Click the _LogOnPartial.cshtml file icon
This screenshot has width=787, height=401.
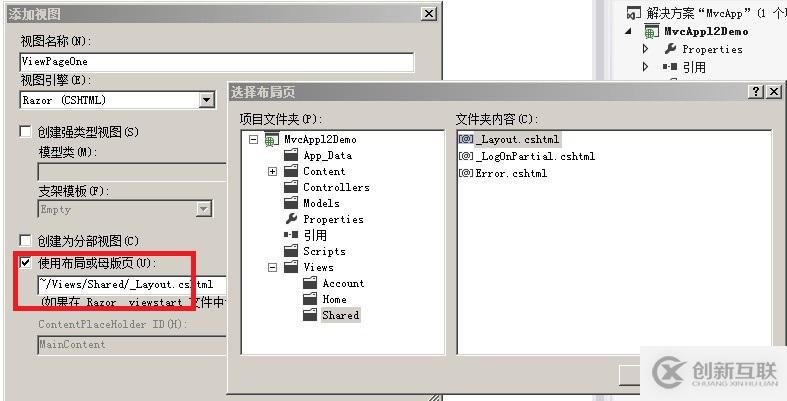[466, 156]
